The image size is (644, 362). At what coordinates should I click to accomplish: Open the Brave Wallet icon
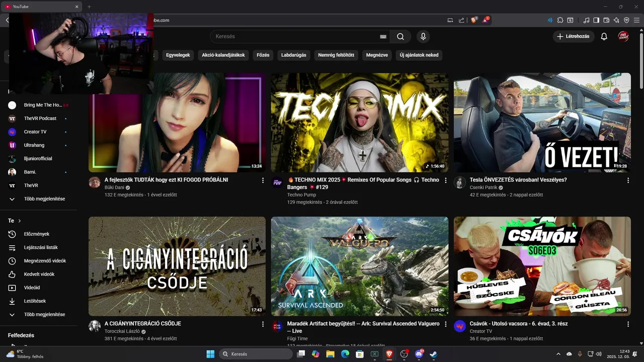pyautogui.click(x=606, y=20)
